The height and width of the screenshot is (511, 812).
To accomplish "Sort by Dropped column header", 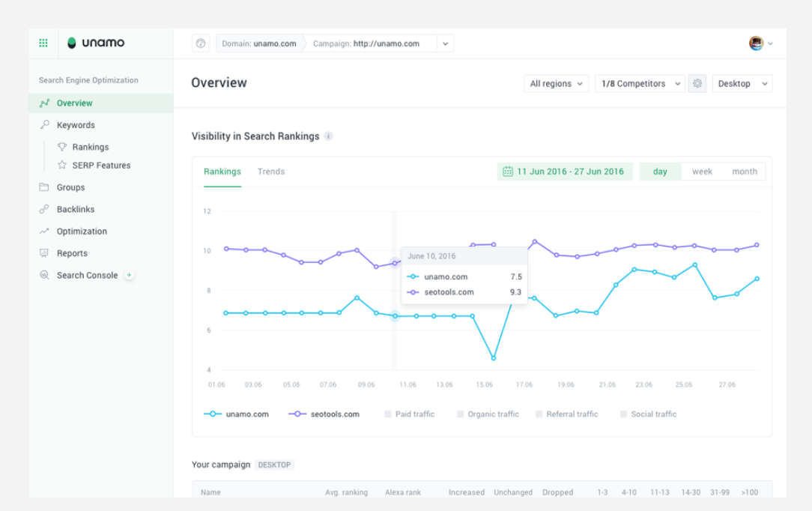I will pyautogui.click(x=558, y=492).
